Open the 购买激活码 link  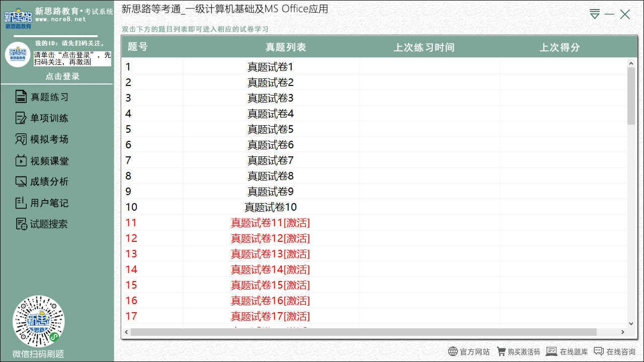point(524,352)
